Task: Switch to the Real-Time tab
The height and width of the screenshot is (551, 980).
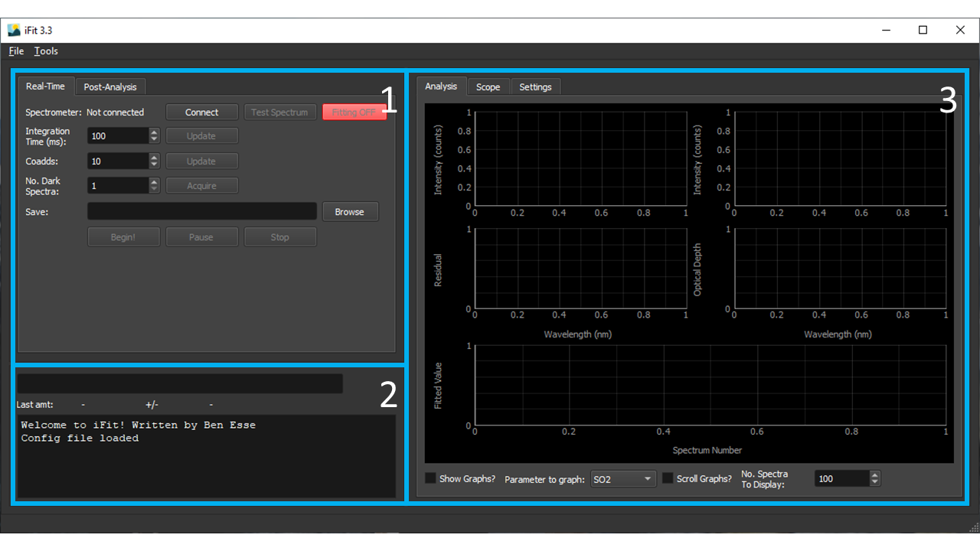Action: coord(46,86)
